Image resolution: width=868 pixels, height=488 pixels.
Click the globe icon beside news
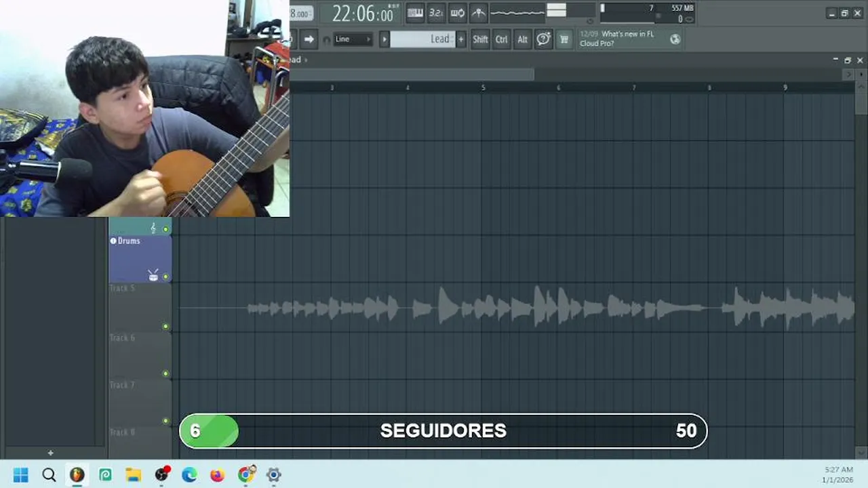[x=675, y=39]
